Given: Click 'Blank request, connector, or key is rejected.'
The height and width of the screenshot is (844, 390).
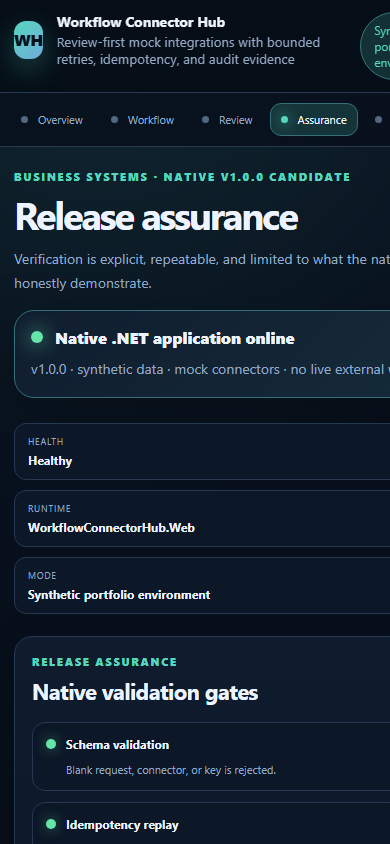Looking at the screenshot, I should tap(171, 770).
